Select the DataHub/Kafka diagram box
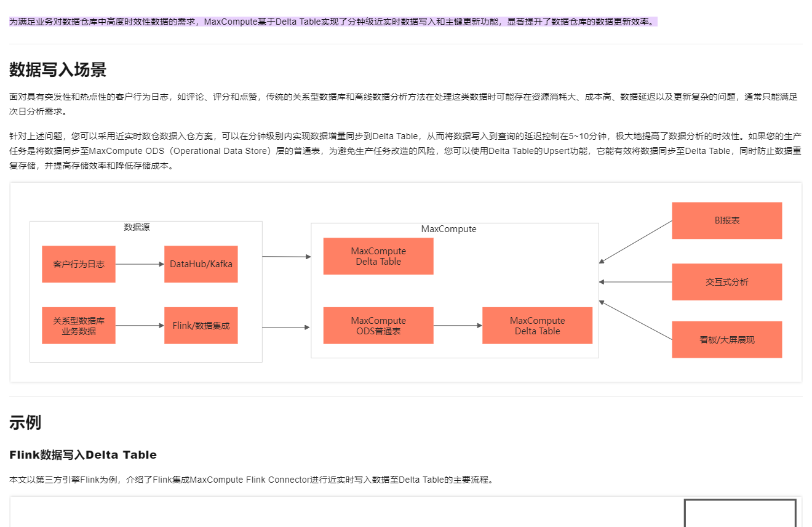Screen dimensions: 812x527 point(201,264)
